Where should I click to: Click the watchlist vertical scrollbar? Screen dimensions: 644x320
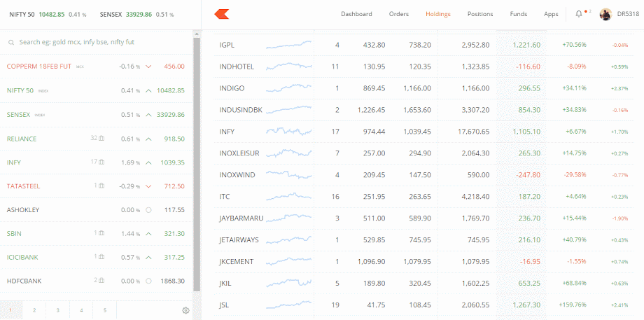tap(197, 164)
